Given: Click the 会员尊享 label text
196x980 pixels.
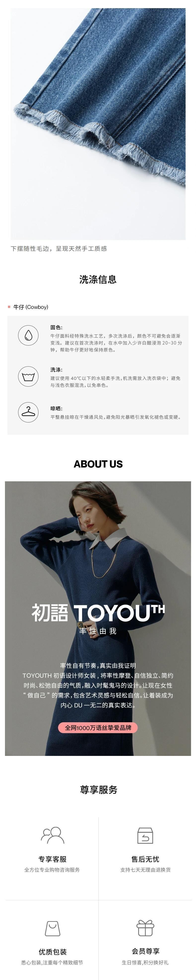Looking at the screenshot, I should [x=145, y=951].
